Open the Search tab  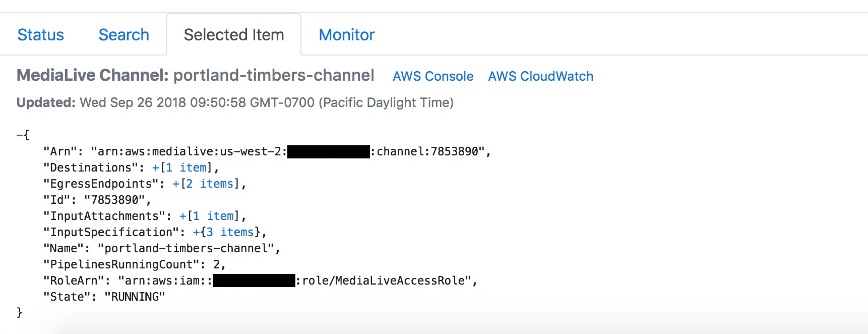[x=123, y=35]
